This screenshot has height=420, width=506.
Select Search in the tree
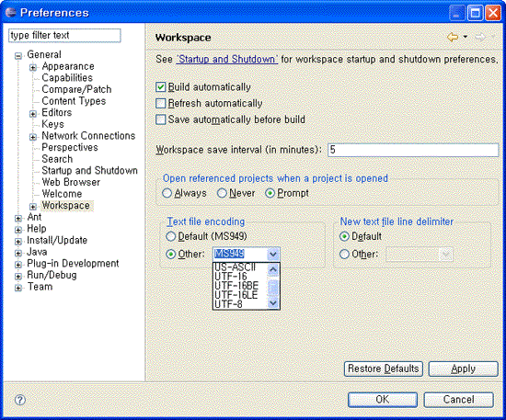(x=57, y=159)
